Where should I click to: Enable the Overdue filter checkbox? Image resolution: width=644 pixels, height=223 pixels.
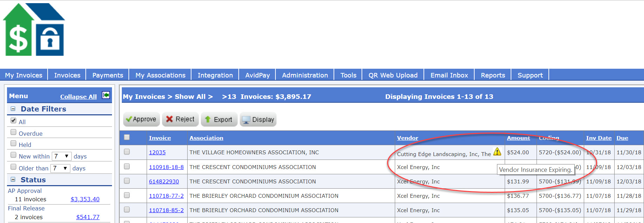point(13,132)
